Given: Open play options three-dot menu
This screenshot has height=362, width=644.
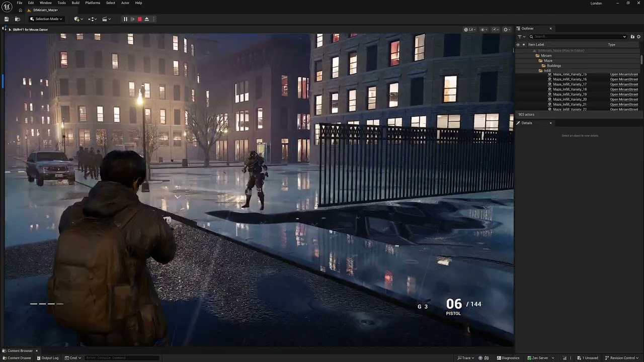Looking at the screenshot, I should click(x=153, y=19).
